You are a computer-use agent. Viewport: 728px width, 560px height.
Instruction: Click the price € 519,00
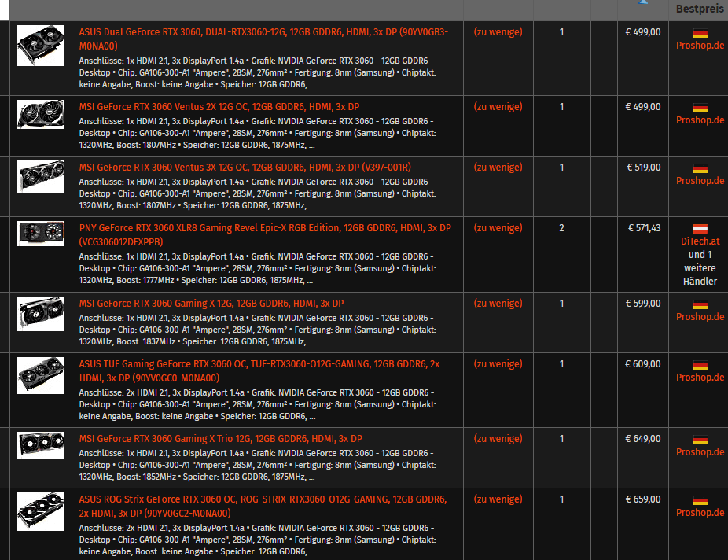pos(644,168)
